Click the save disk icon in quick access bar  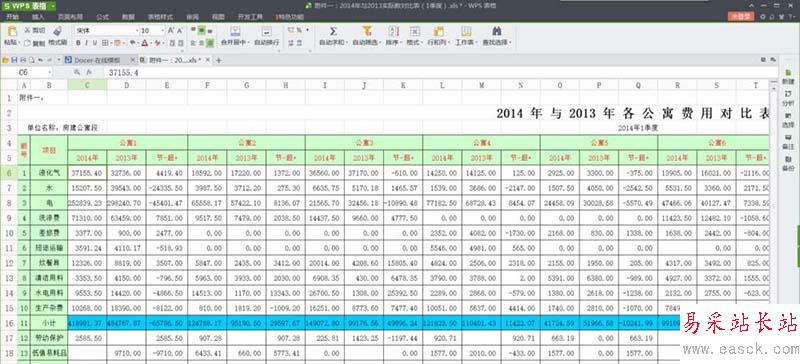(x=14, y=60)
